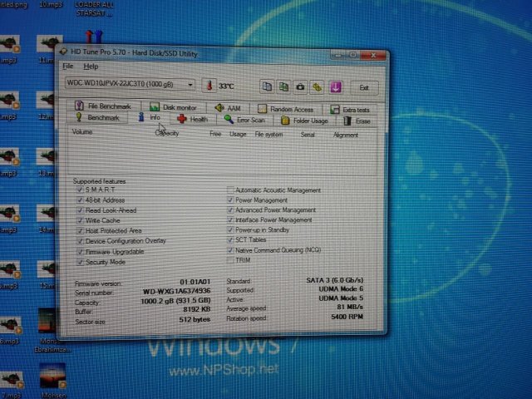This screenshot has height=399, width=532.
Task: Click the Exit button
Action: [363, 87]
